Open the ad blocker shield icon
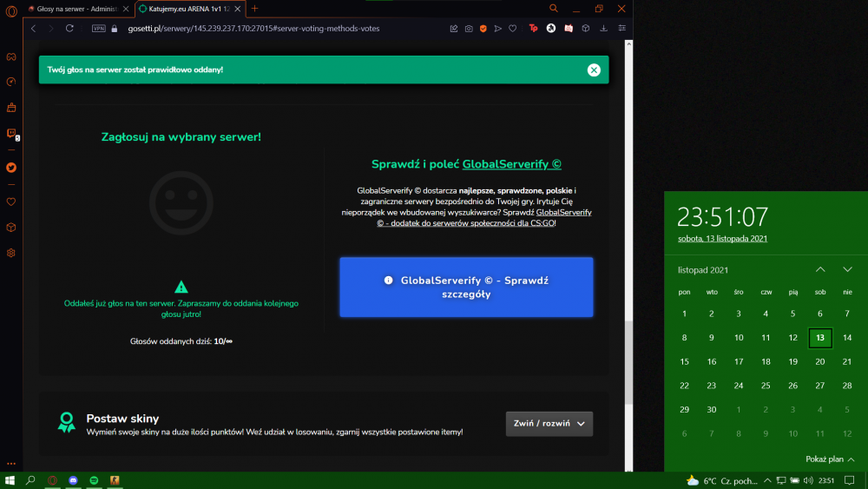The image size is (868, 489). pyautogui.click(x=483, y=29)
